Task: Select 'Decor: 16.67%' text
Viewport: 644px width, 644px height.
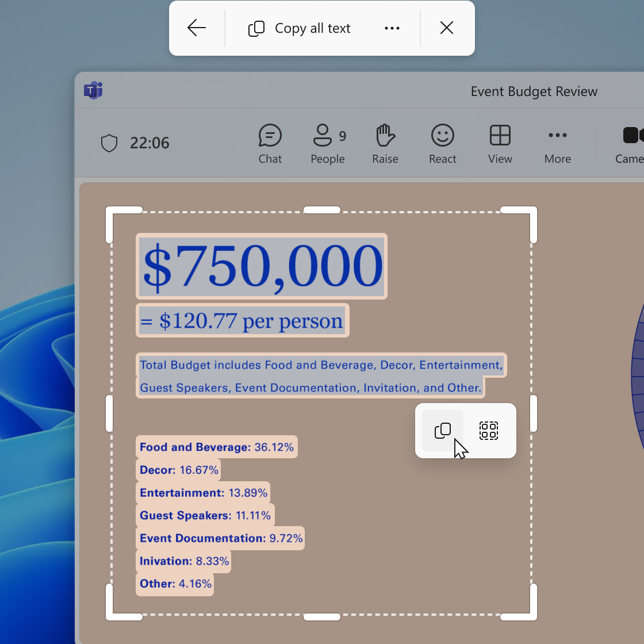Action: (x=178, y=470)
